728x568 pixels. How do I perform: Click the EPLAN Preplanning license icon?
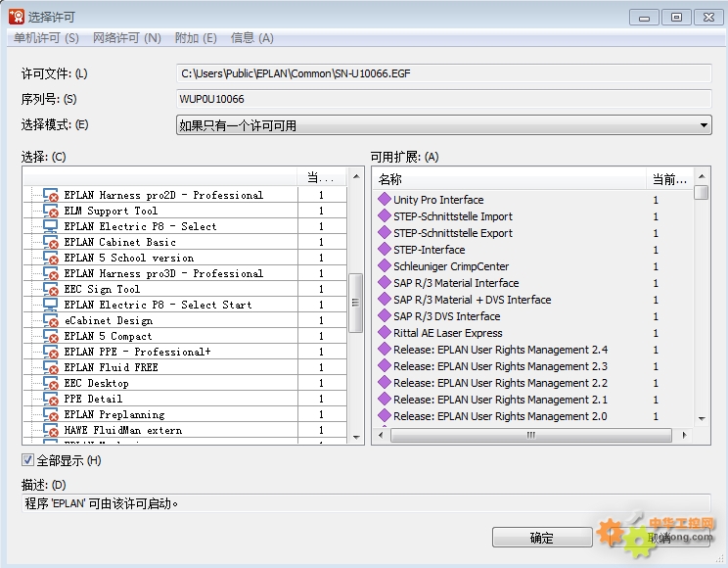(x=51, y=414)
